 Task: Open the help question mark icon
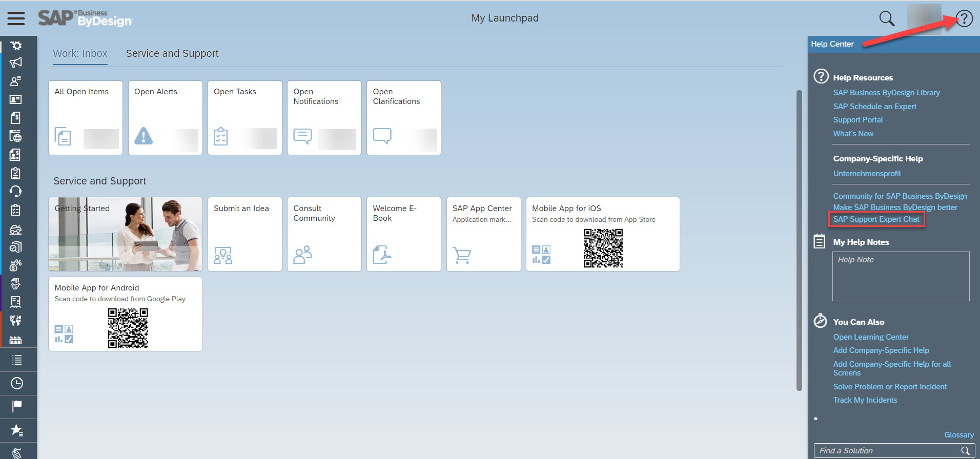point(964,18)
